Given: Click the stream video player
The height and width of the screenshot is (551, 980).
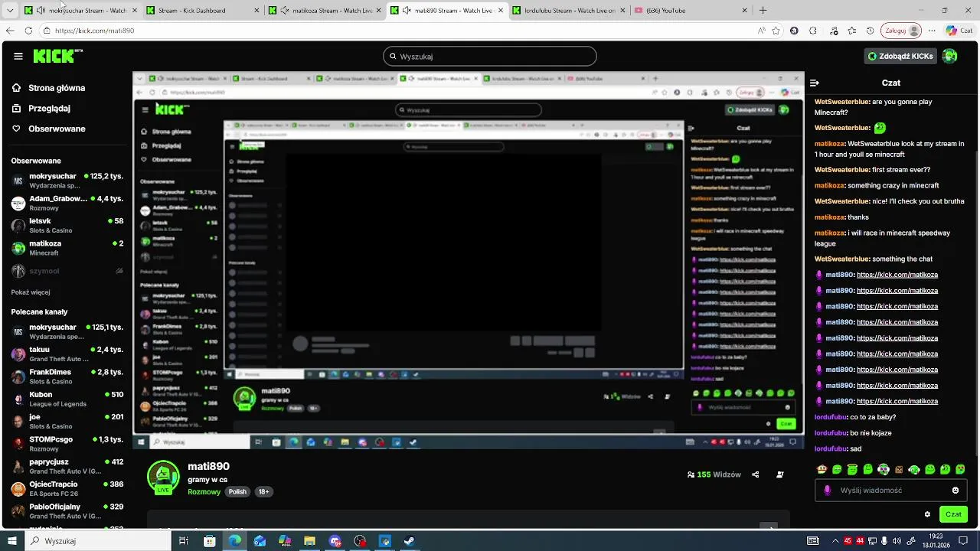Looking at the screenshot, I should coord(468,261).
